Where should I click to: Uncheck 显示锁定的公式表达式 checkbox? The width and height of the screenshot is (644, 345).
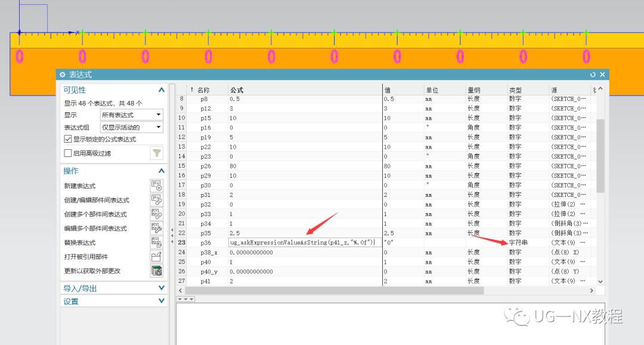coord(67,139)
